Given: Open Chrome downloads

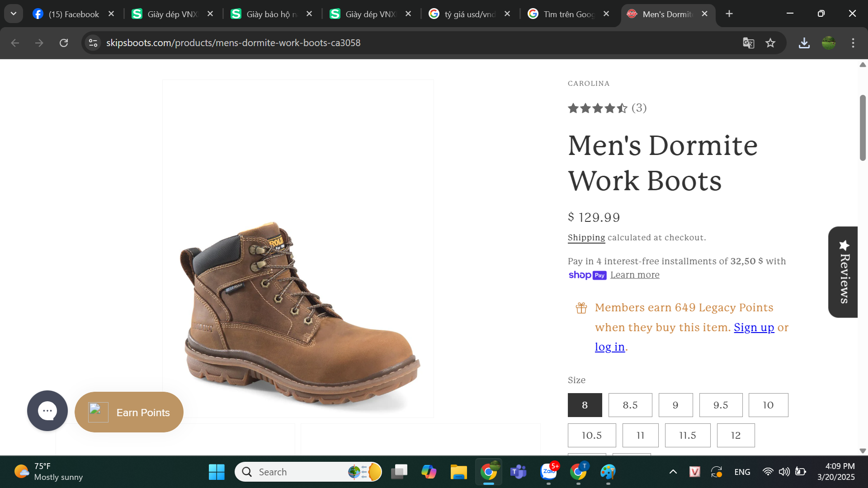Looking at the screenshot, I should point(804,43).
